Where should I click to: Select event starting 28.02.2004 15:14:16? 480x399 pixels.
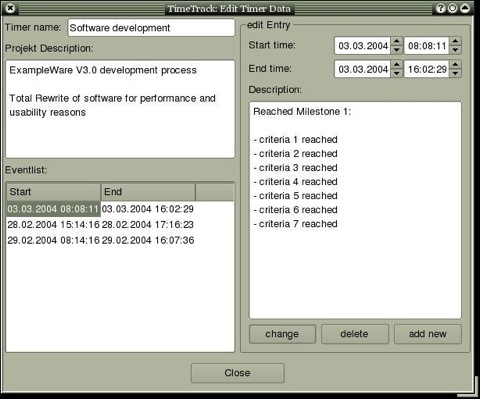[x=53, y=225]
